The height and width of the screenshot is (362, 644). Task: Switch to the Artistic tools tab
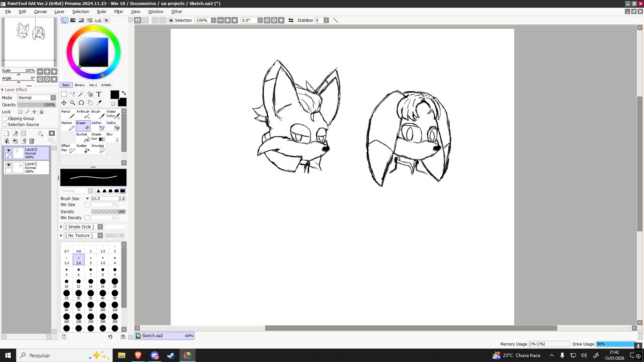106,85
